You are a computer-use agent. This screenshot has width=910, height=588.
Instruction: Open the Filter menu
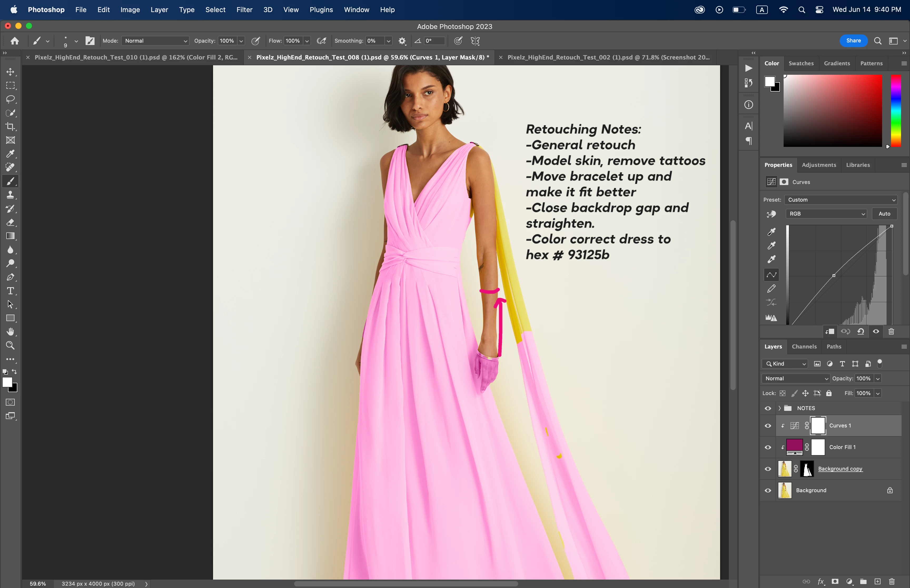click(244, 9)
